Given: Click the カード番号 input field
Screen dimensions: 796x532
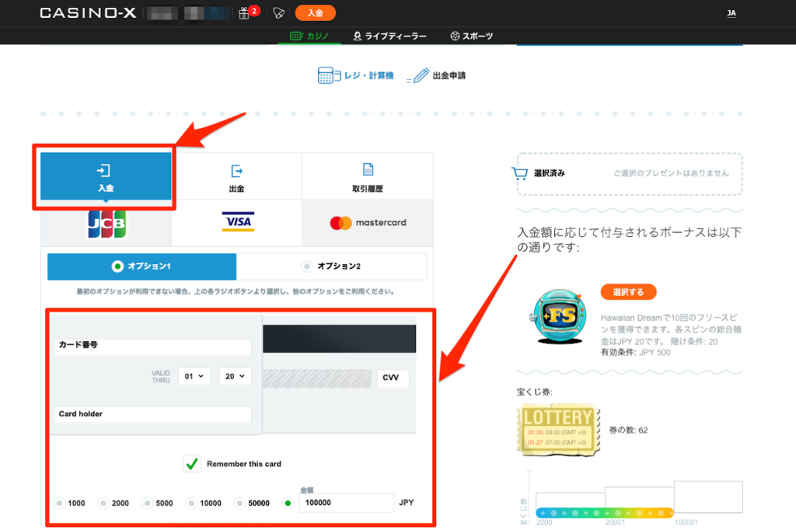Looking at the screenshot, I should click(x=152, y=347).
